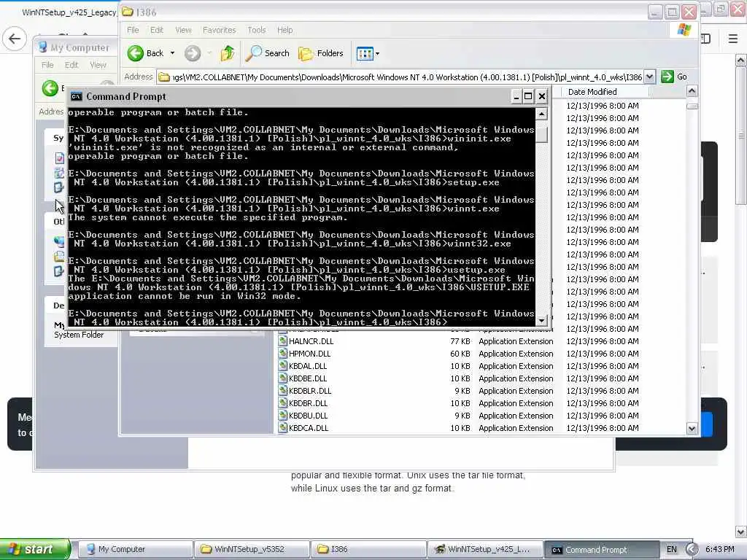
Task: Open View menu in My Computer window
Action: 98,65
